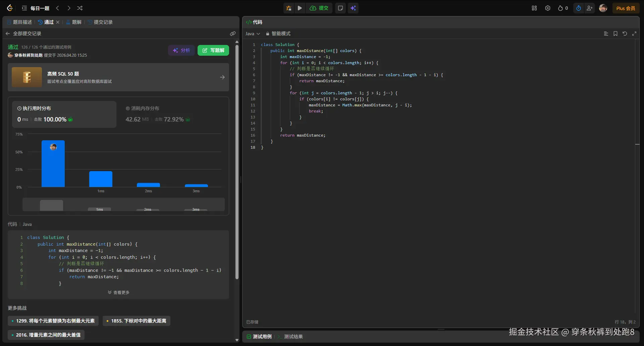Go back to 全部提交记录
This screenshot has height=346, width=644.
tap(23, 34)
